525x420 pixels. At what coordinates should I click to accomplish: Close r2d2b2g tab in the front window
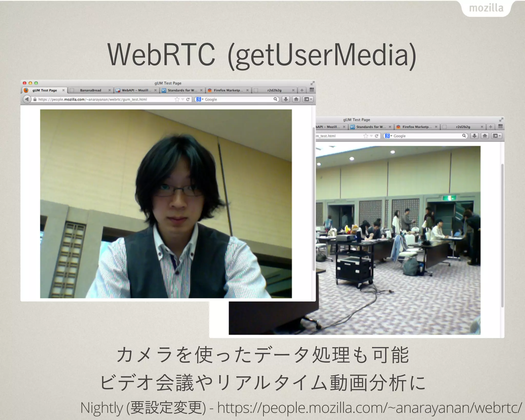(293, 90)
